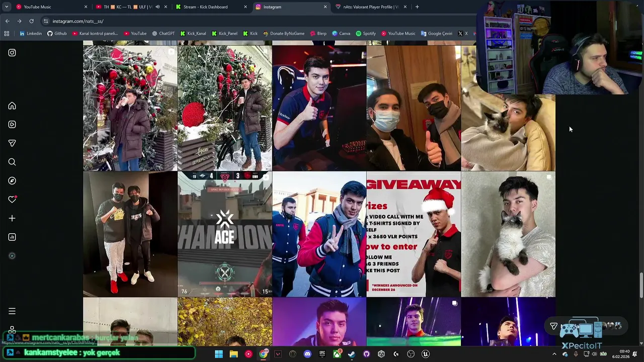Open the ChatGPT bookmark

(163, 34)
